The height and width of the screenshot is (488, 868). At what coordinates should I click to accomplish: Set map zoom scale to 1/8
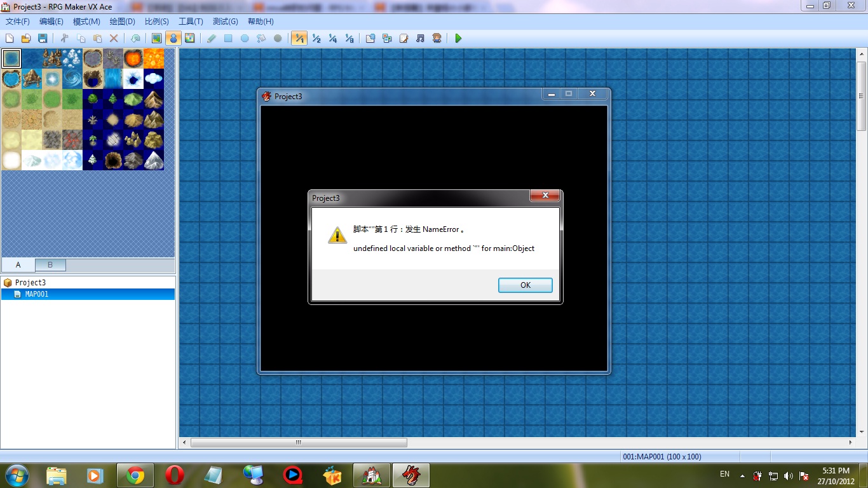click(x=349, y=38)
